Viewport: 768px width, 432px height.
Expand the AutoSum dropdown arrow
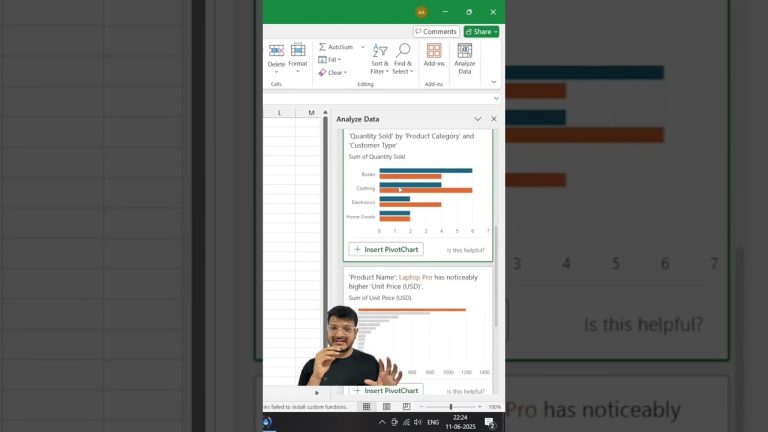click(x=363, y=47)
